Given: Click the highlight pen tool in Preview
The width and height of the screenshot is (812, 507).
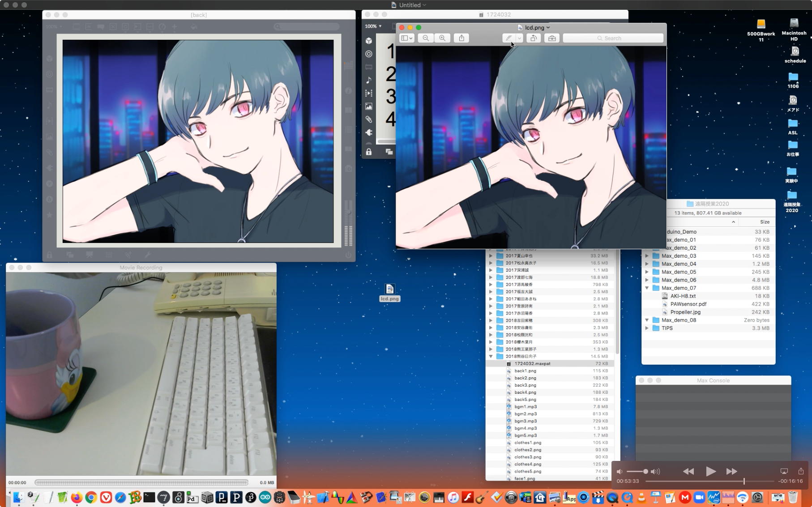Looking at the screenshot, I should pyautogui.click(x=509, y=38).
